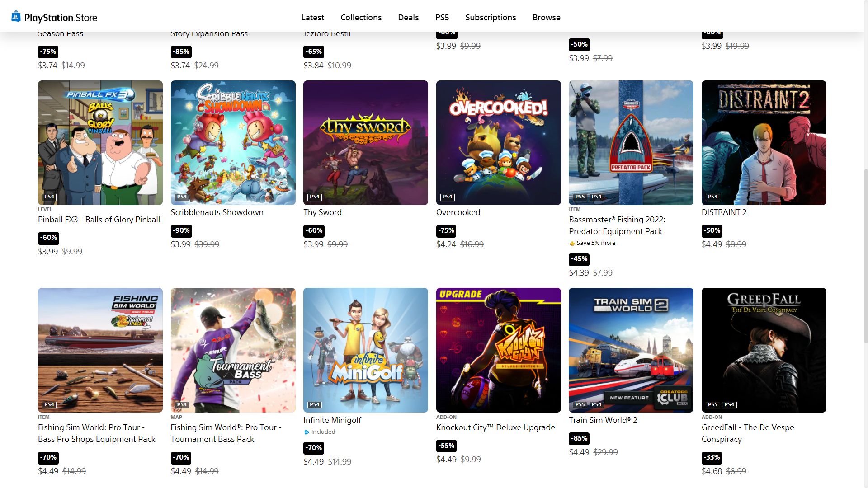This screenshot has height=488, width=868.
Task: Click the -90% discount badge for Scribblenauts Showdown
Action: (181, 231)
